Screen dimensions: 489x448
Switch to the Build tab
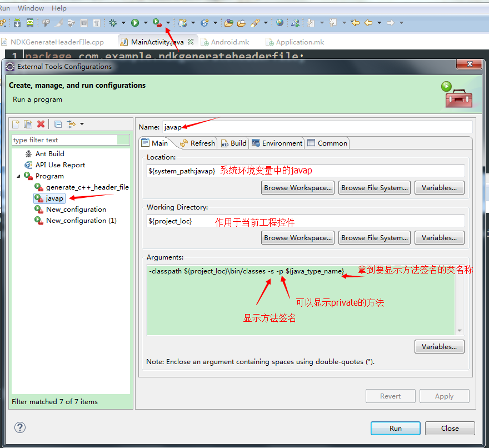233,143
